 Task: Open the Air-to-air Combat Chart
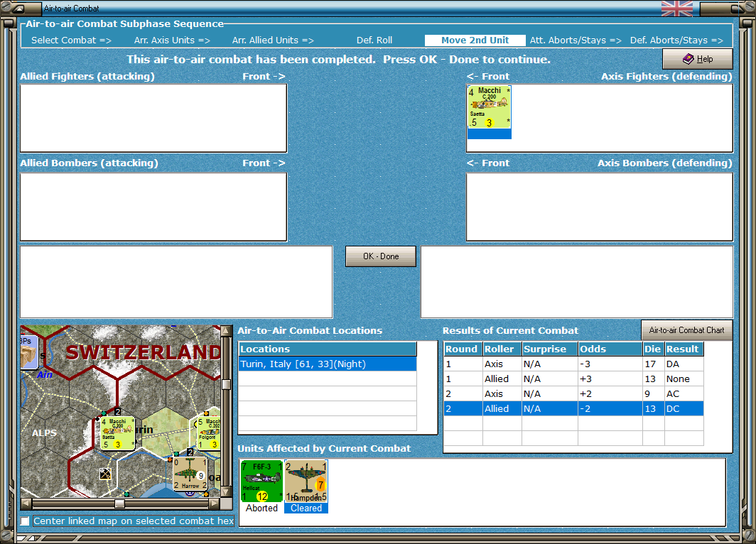click(x=686, y=330)
